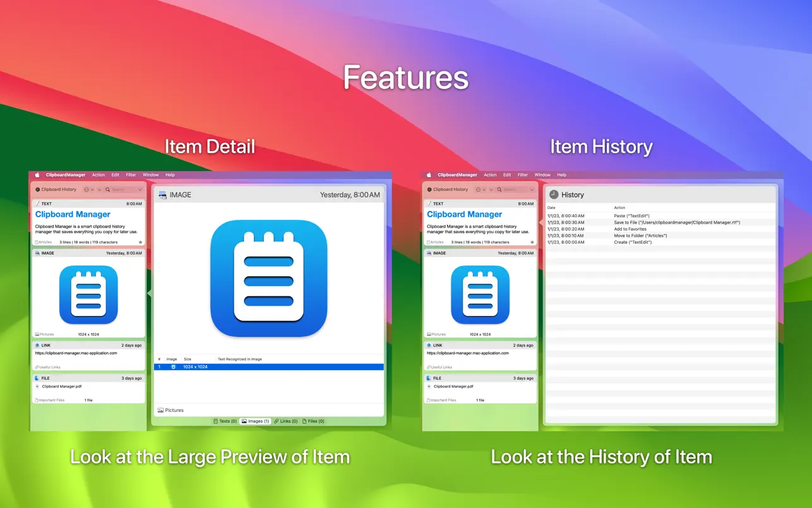Click TEXT type pencil icon, Item History window

[x=429, y=203]
